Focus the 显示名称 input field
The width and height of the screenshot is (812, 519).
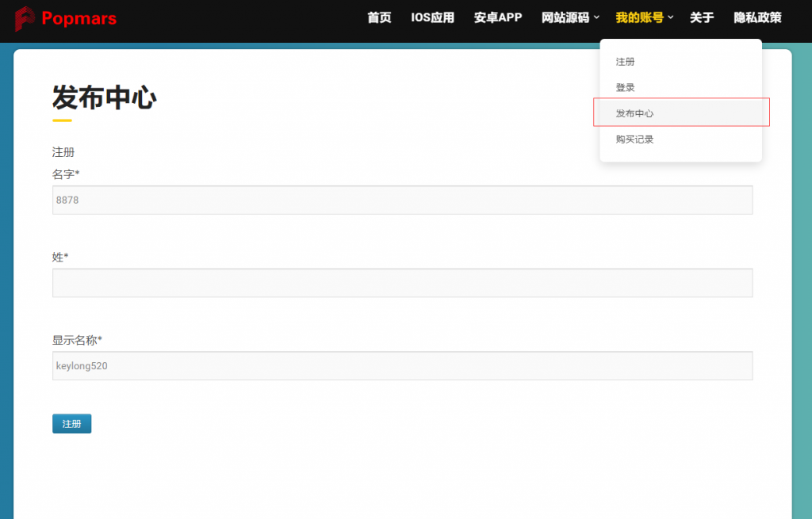[402, 366]
